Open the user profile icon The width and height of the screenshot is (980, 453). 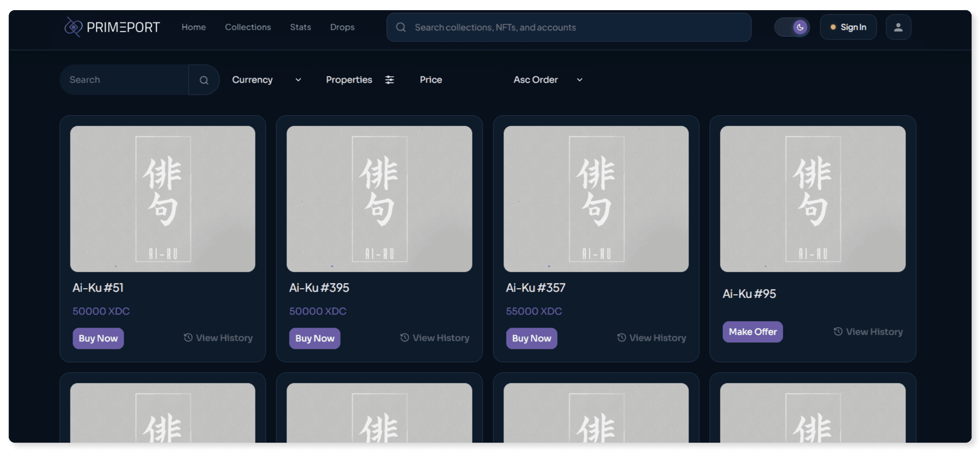pos(898,27)
